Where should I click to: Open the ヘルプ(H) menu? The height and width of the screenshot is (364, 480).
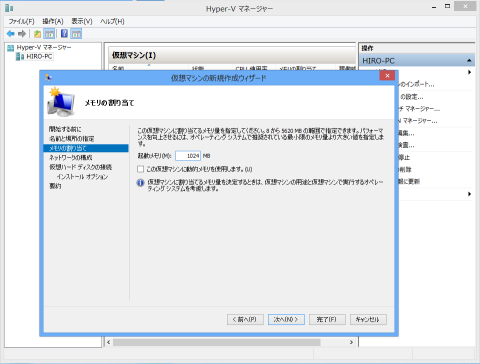(112, 21)
